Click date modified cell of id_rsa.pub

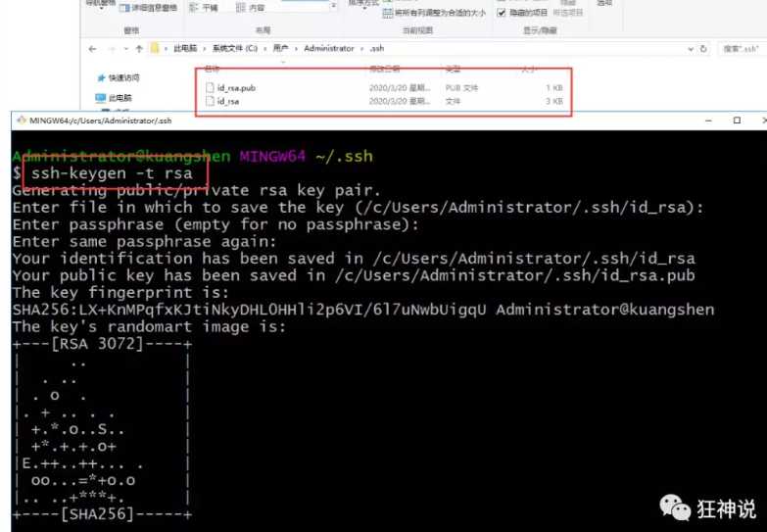[400, 88]
